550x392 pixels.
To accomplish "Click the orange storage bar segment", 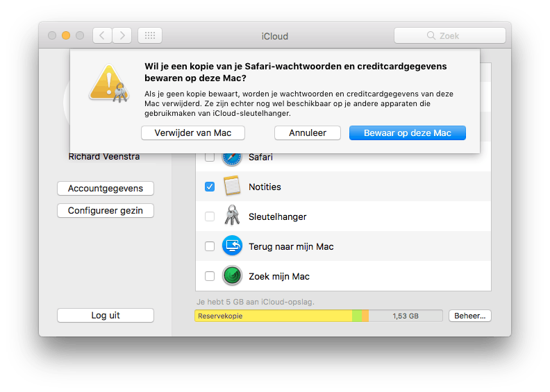I will click(365, 316).
